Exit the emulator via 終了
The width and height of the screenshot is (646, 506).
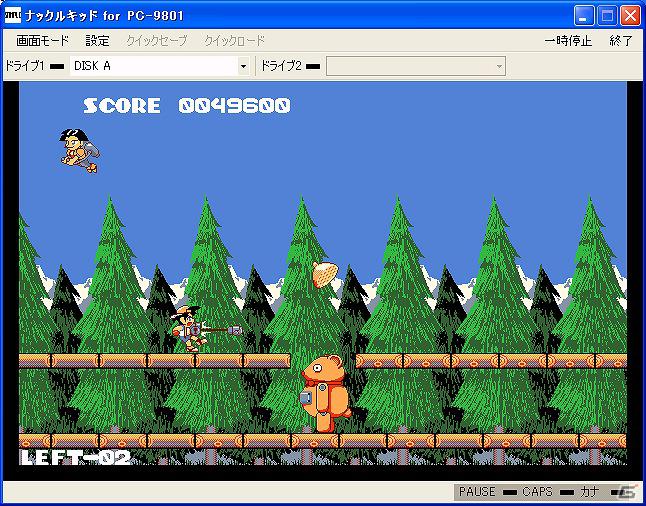pyautogui.click(x=621, y=41)
